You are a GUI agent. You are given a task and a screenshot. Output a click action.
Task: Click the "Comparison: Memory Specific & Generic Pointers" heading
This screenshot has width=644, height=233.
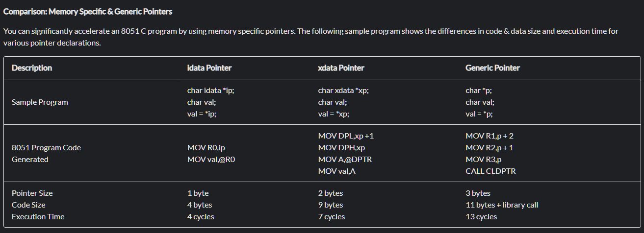point(88,11)
